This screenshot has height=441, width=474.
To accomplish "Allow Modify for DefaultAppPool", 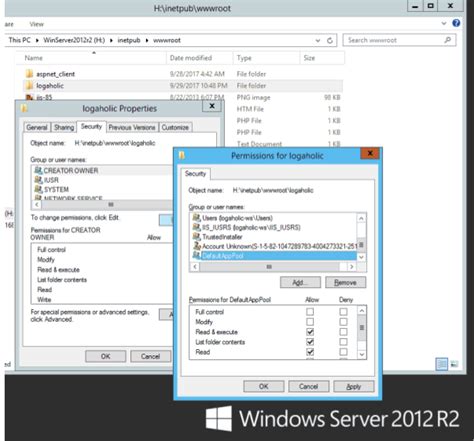I will (310, 322).
